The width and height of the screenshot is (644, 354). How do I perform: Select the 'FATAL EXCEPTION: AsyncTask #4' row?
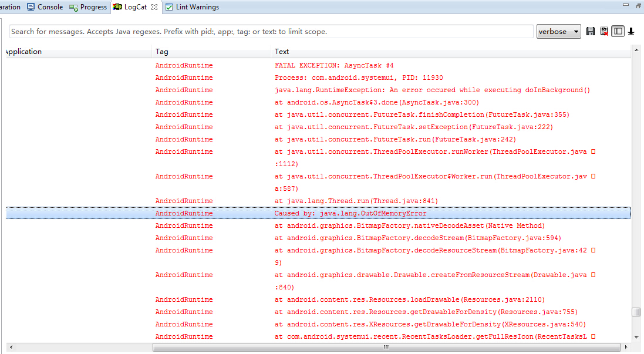pyautogui.click(x=318, y=65)
